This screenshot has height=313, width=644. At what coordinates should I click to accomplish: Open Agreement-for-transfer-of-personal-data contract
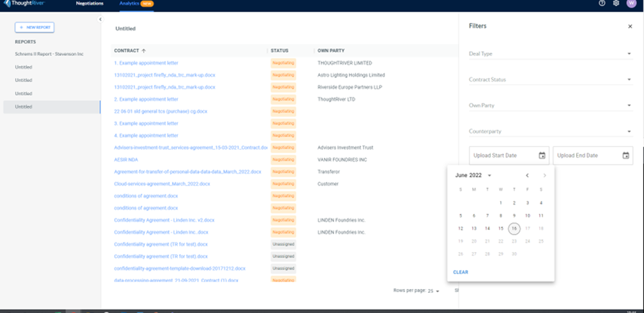[x=187, y=172]
